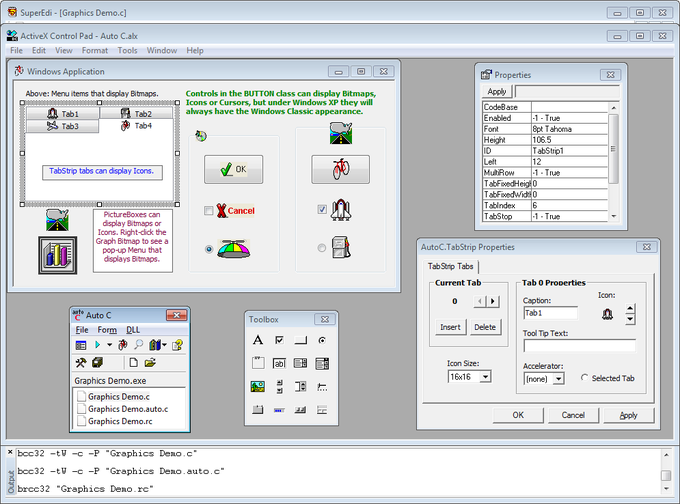Open the dropdown arrow next to Run

[x=109, y=345]
